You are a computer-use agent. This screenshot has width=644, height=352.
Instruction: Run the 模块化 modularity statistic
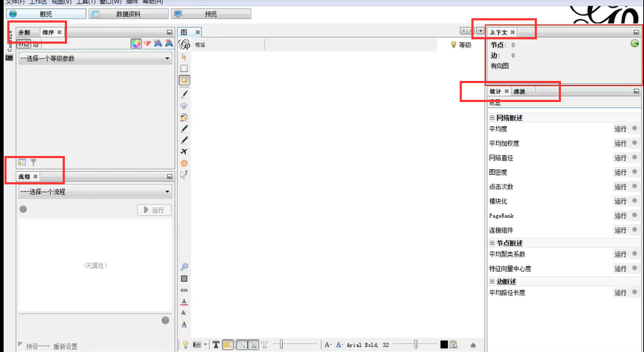620,201
